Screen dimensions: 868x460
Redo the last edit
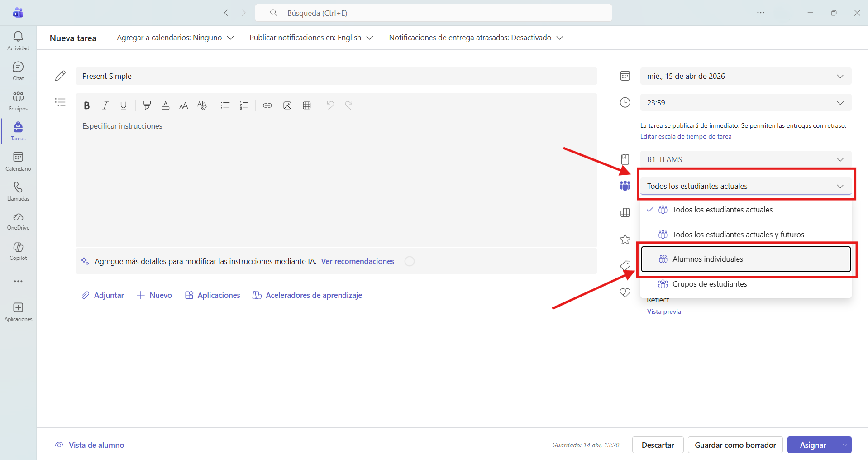coord(348,105)
